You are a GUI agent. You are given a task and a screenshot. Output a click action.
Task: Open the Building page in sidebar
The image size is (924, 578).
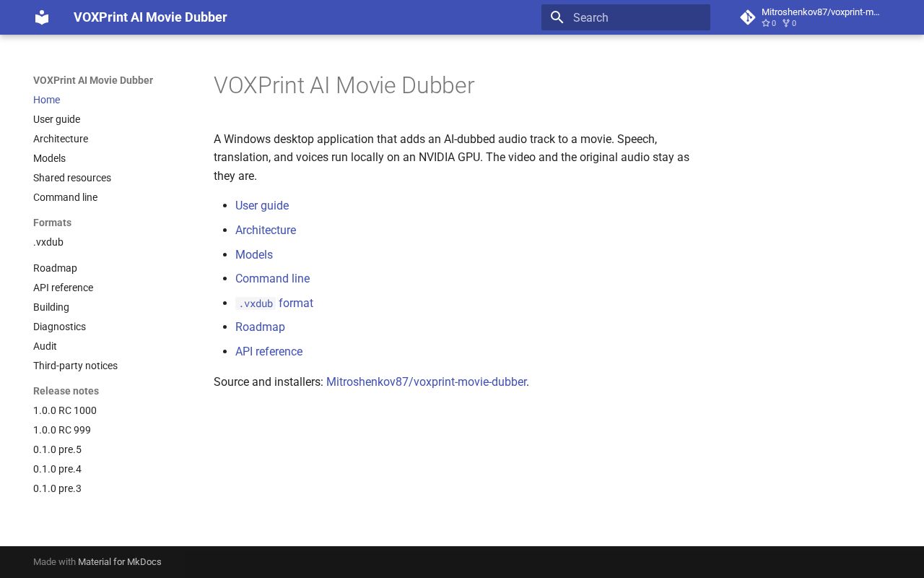pos(51,307)
